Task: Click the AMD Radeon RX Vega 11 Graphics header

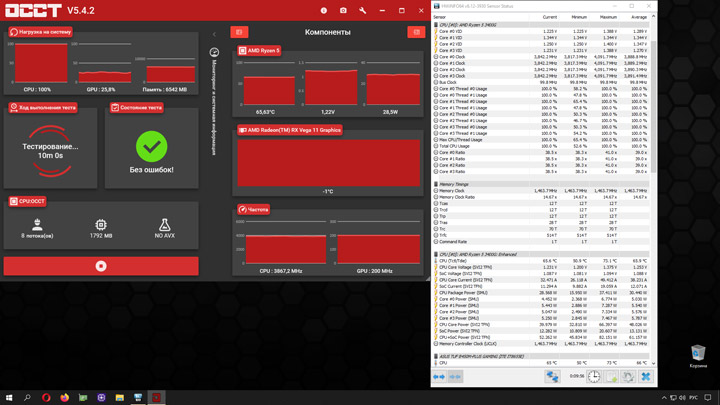Action: 290,130
